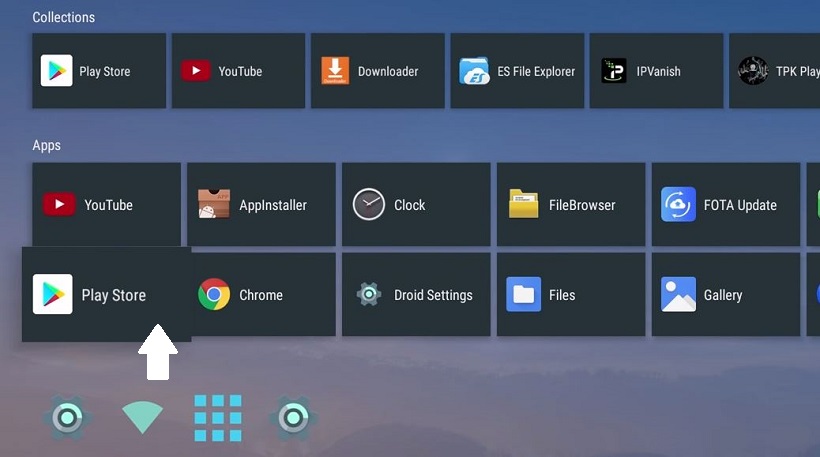Image resolution: width=820 pixels, height=457 pixels.
Task: Open the all-apps grid icon
Action: [218, 418]
